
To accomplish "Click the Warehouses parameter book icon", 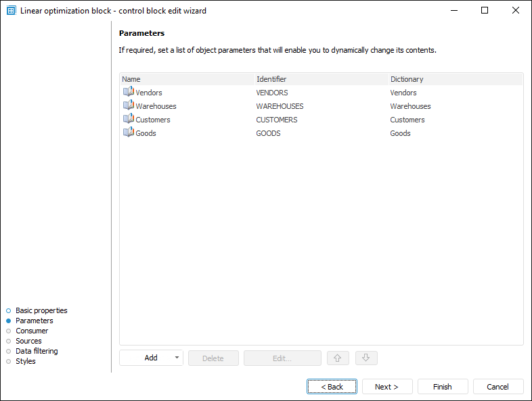I will click(128, 105).
